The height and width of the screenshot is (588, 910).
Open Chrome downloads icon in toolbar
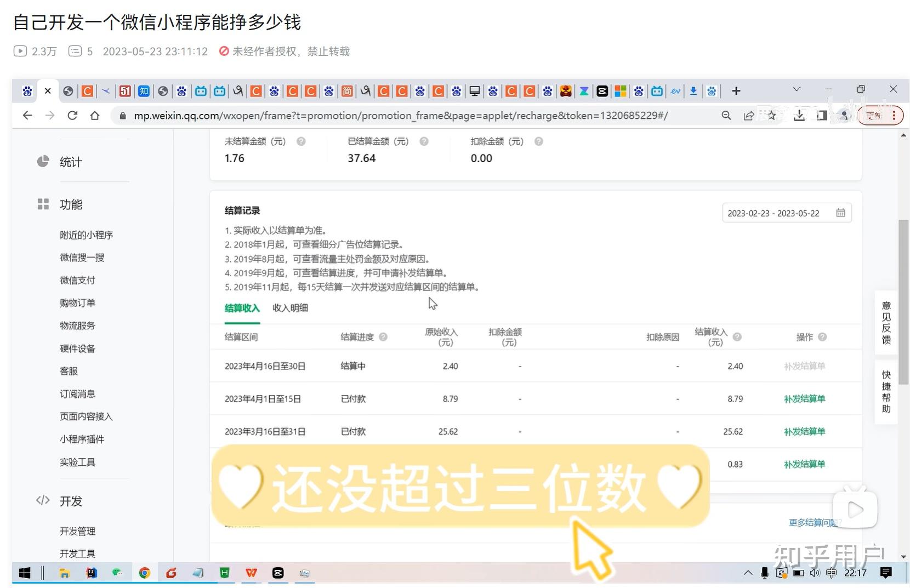pyautogui.click(x=799, y=116)
